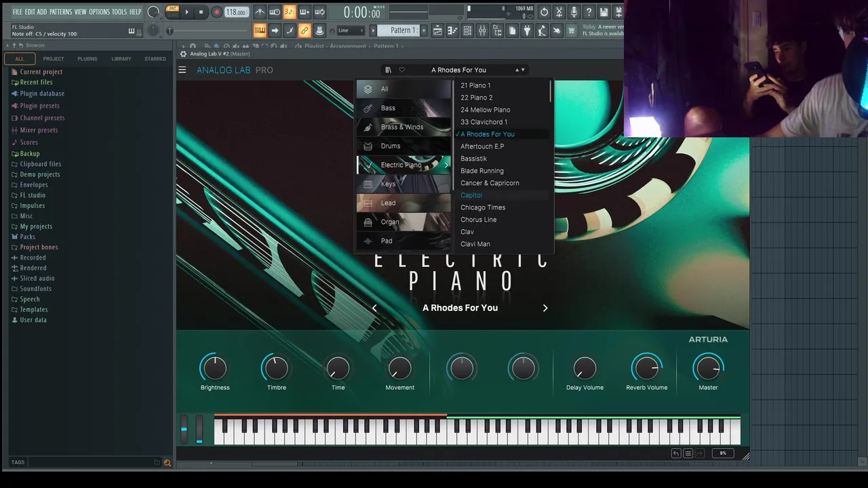Click the preset list scrollbar
This screenshot has height=488, width=868.
(551, 93)
